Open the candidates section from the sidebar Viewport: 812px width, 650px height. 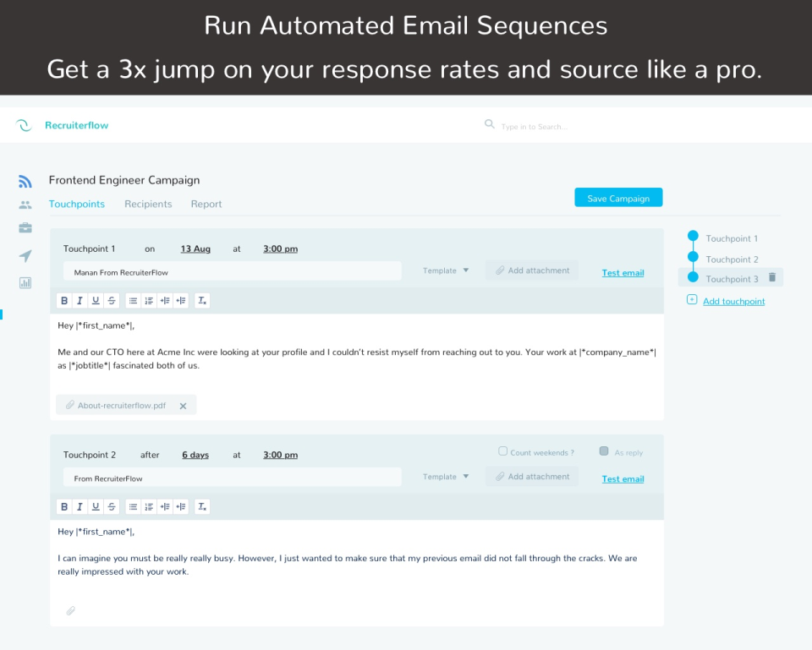pos(25,205)
